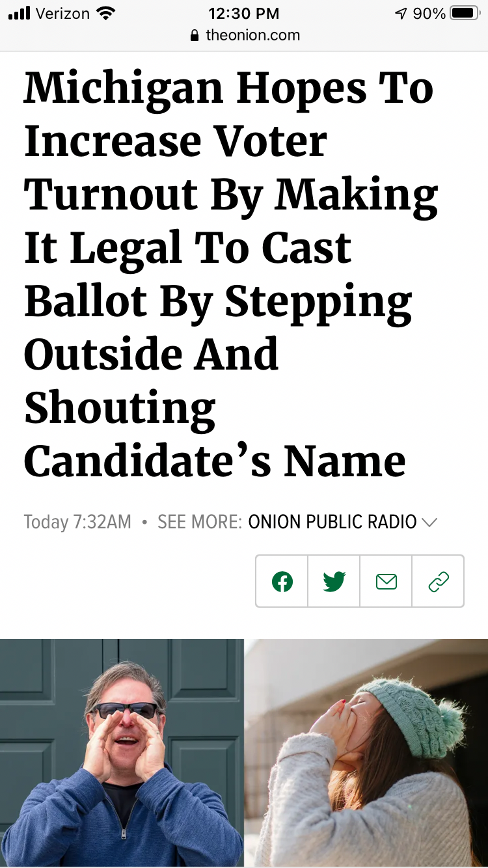Screen dimensions: 488x868
Task: Tap the 12:30 PM clock in status bar
Action: click(x=244, y=13)
